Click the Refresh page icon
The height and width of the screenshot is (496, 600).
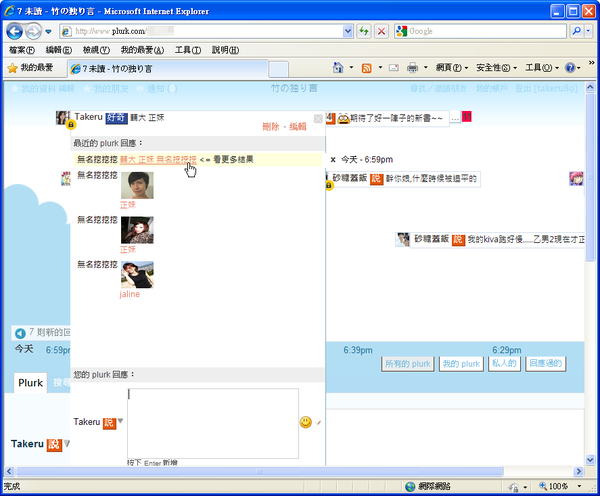point(364,31)
